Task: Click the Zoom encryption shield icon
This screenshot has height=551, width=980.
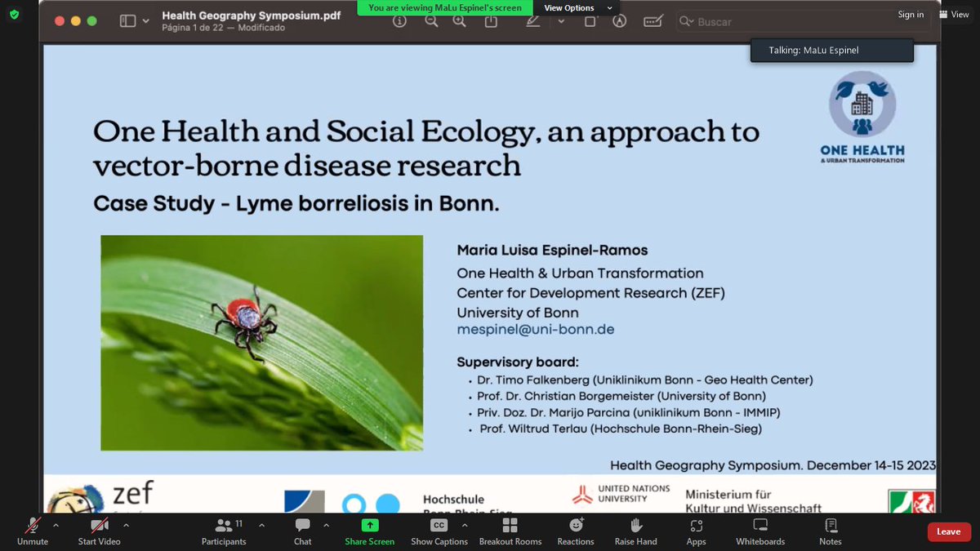Action: tap(14, 14)
